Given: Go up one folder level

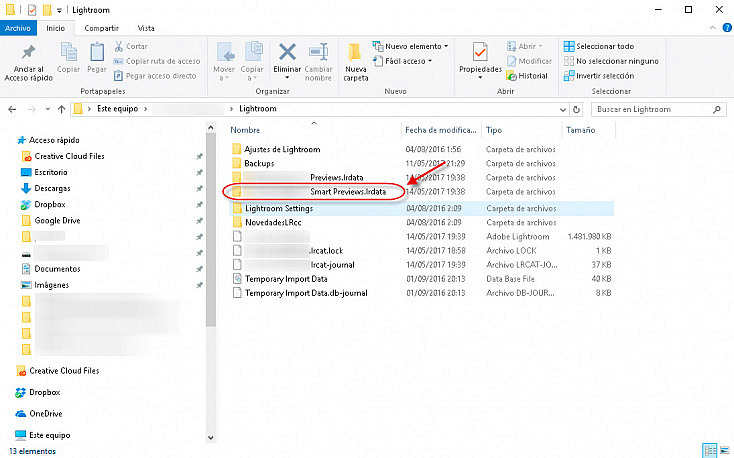Looking at the screenshot, I should [x=61, y=109].
